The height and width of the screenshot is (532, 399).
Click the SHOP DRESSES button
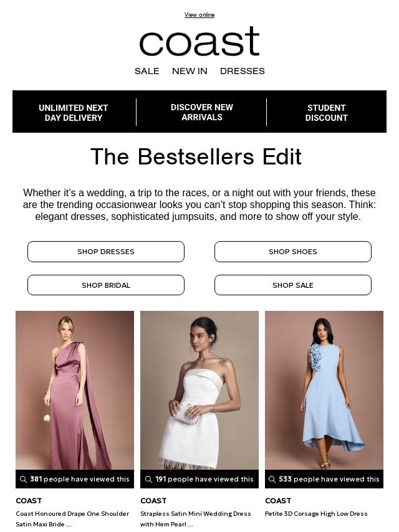[x=106, y=252]
